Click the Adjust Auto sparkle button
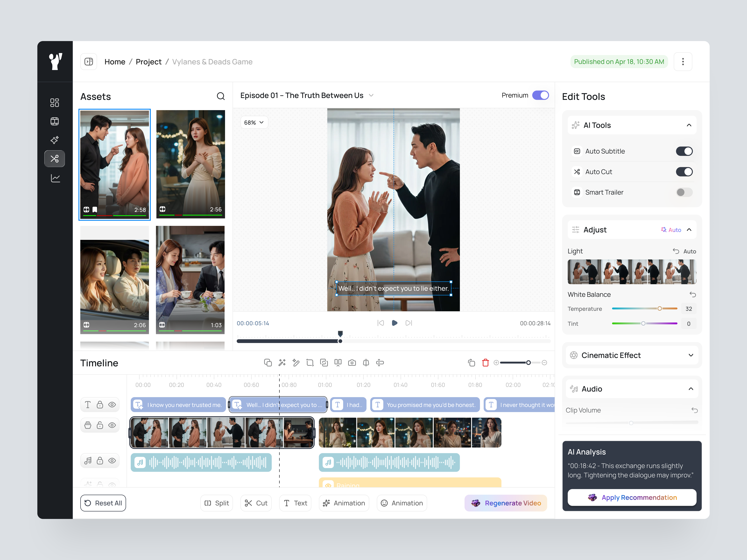747x560 pixels. click(671, 230)
